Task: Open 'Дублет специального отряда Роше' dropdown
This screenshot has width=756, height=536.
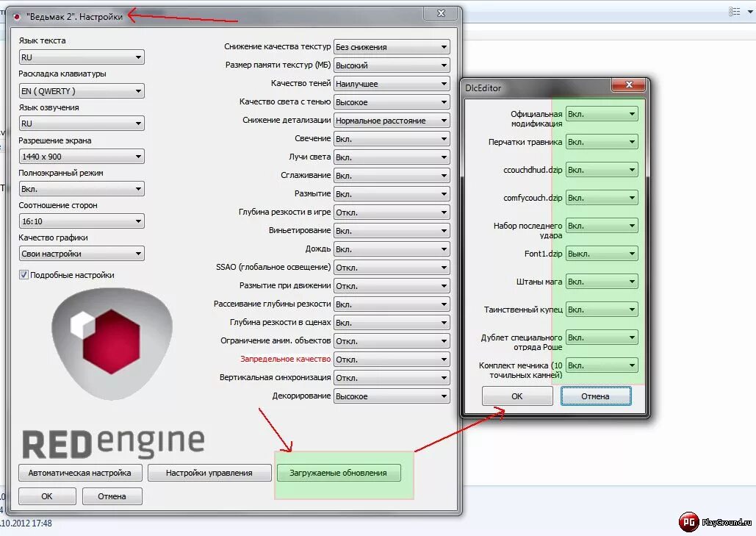Action: click(x=602, y=337)
